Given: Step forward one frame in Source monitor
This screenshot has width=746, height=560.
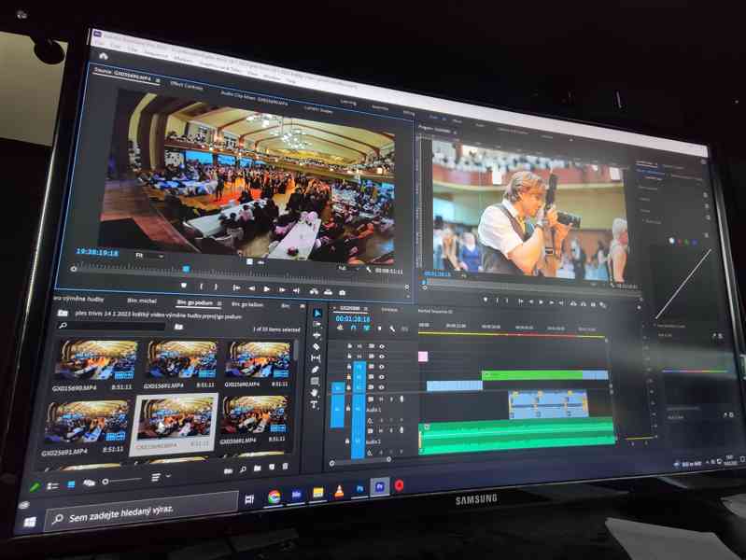Looking at the screenshot, I should pos(282,289).
